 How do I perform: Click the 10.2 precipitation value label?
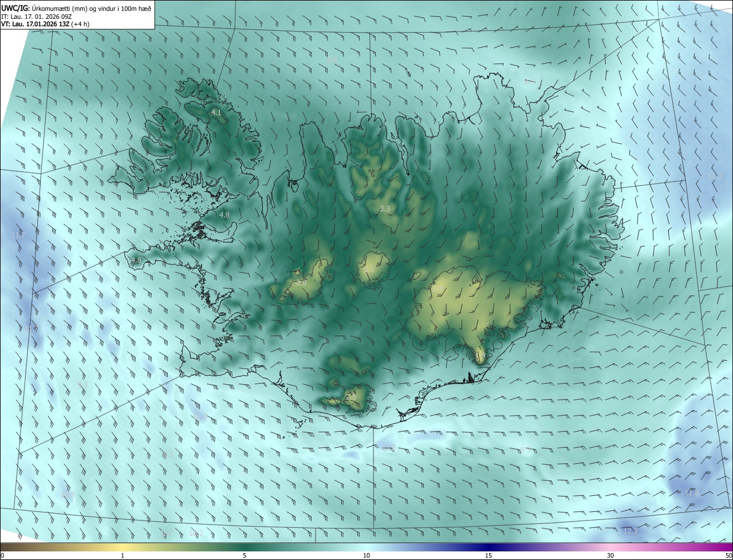[196, 533]
